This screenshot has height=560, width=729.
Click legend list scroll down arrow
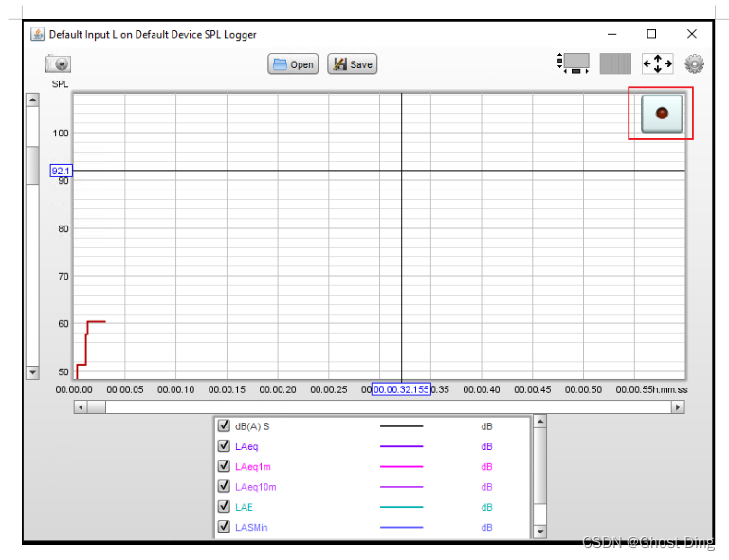pyautogui.click(x=539, y=532)
